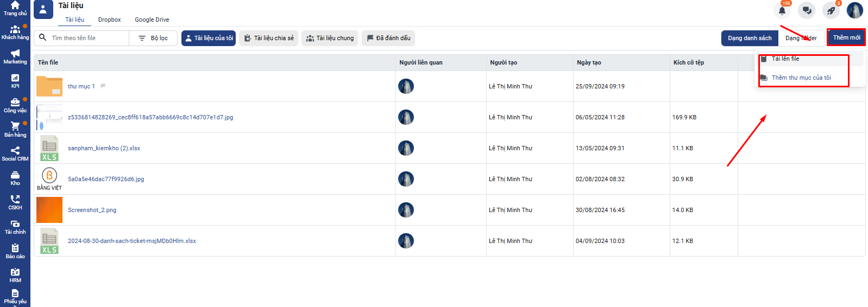The image size is (868, 307).
Task: Switch to the Dropbox tab
Action: 109,20
